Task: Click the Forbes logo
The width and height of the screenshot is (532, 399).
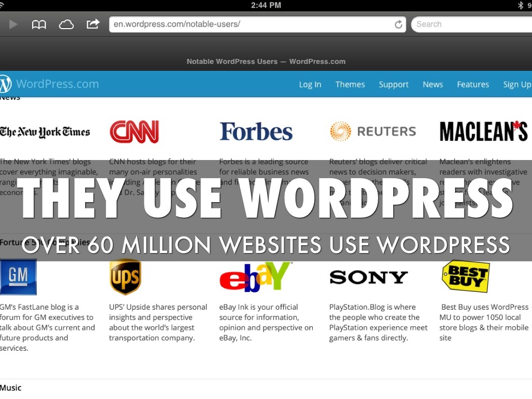Action: [x=256, y=132]
